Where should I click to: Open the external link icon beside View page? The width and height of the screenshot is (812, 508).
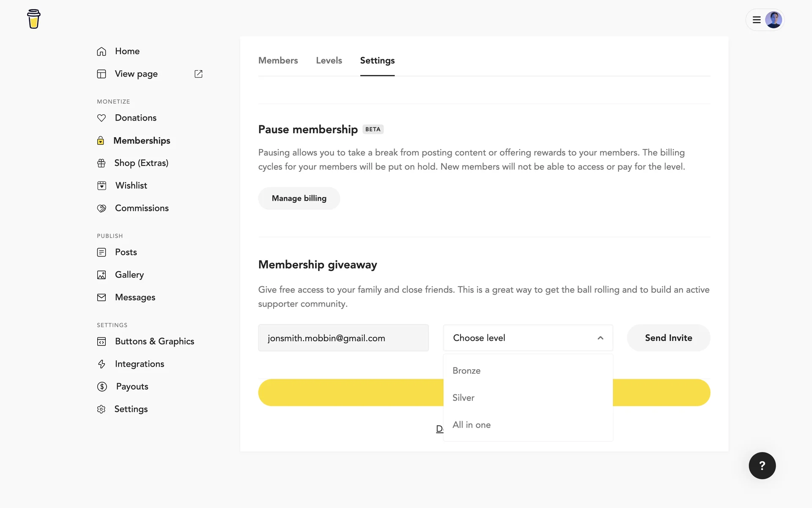[x=198, y=74]
